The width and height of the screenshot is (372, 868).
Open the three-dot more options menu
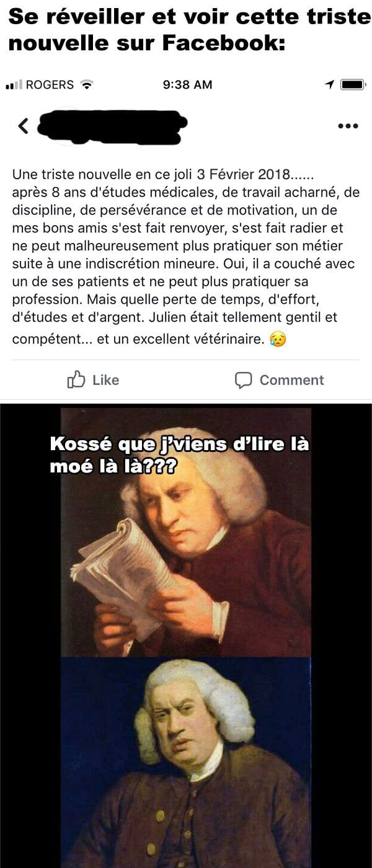[x=348, y=126]
